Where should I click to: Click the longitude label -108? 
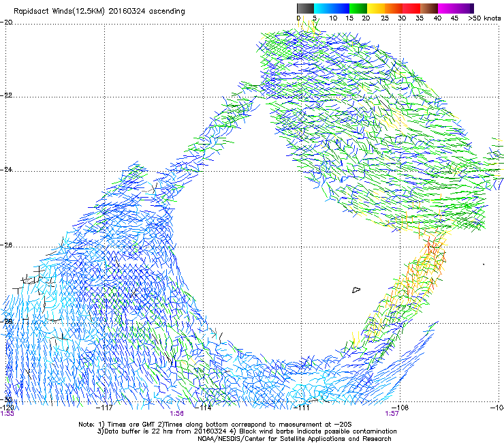[400, 408]
